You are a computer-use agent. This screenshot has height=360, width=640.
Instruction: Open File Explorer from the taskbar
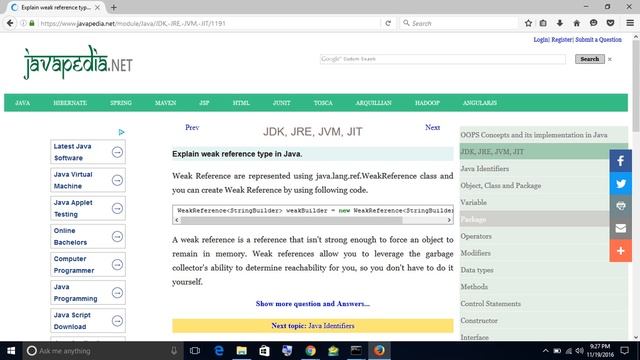242,351
